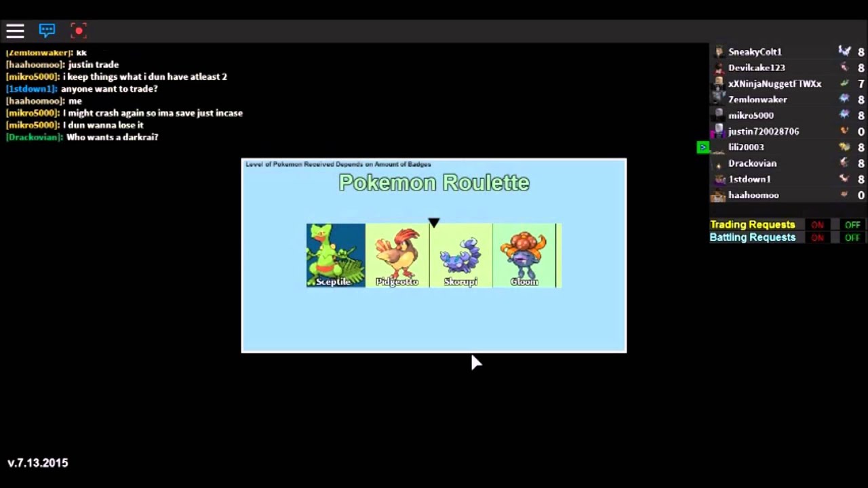Select player xXNinjaNuggetFTWXx in leaderboard
The image size is (868, 488).
pyautogui.click(x=774, y=83)
